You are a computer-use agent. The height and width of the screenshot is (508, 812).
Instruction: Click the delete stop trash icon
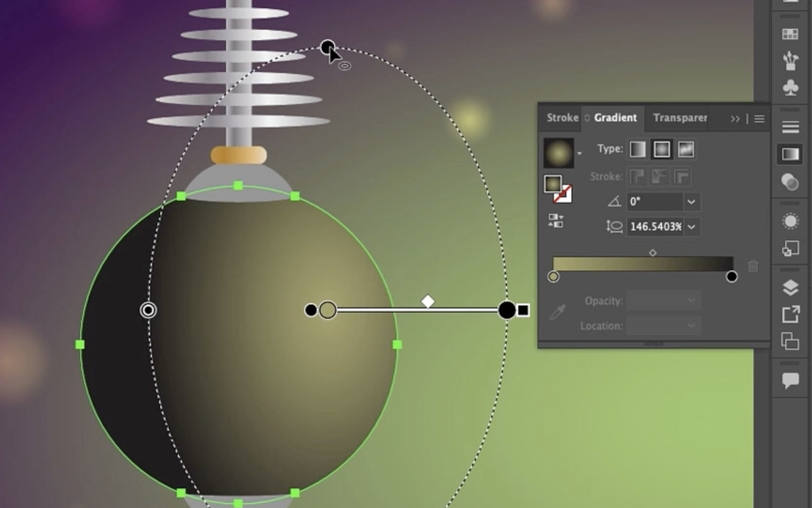pyautogui.click(x=753, y=266)
